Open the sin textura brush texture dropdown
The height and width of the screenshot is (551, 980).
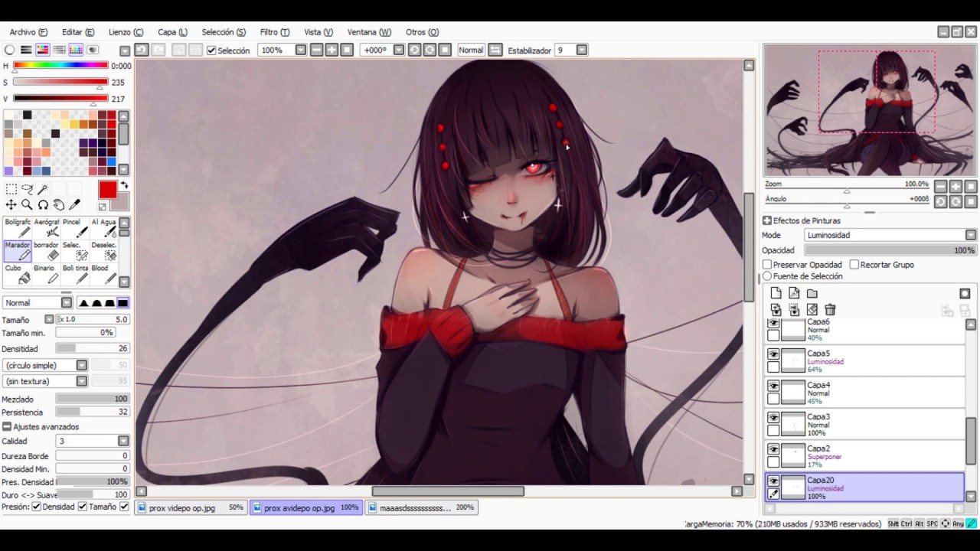point(81,381)
